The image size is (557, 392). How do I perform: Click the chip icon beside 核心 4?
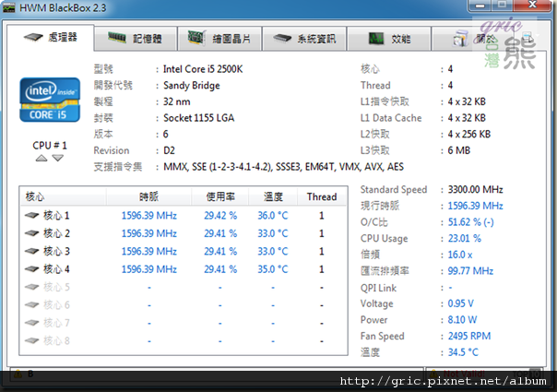pyautogui.click(x=32, y=269)
